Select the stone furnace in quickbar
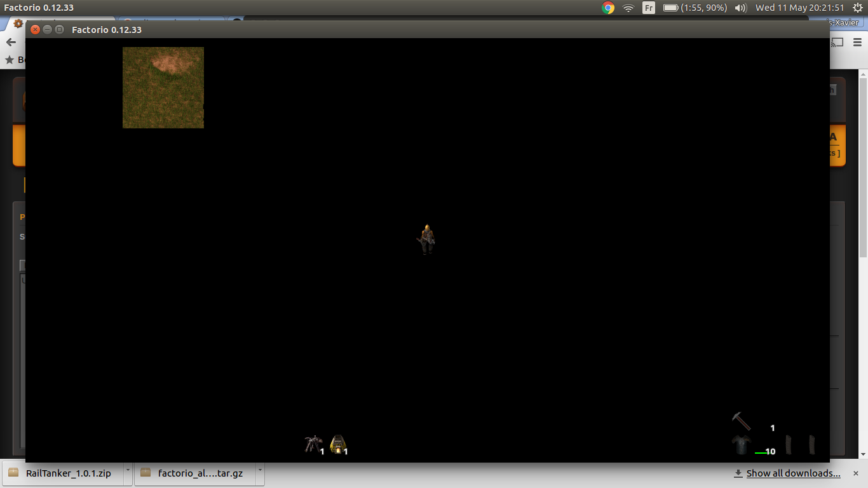 [338, 444]
